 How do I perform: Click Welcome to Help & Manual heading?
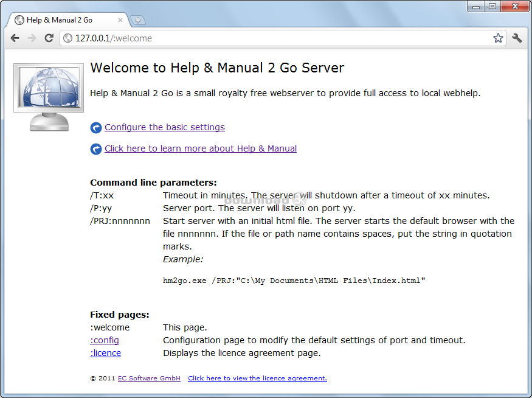[217, 68]
